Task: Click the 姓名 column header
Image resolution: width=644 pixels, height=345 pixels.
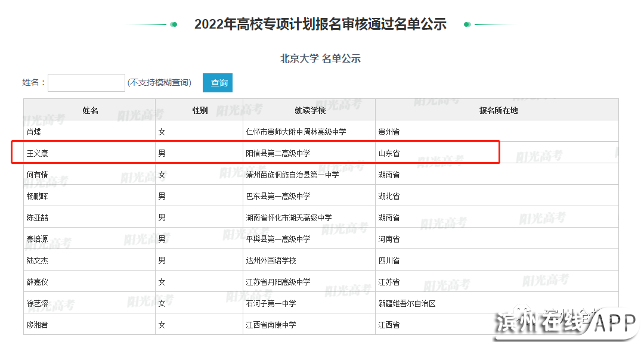Action: pyautogui.click(x=90, y=110)
